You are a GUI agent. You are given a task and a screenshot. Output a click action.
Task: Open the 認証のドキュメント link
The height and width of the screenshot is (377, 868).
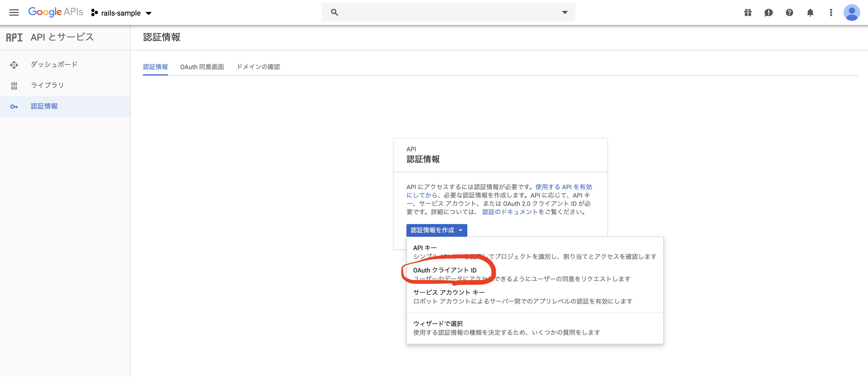pyautogui.click(x=509, y=212)
